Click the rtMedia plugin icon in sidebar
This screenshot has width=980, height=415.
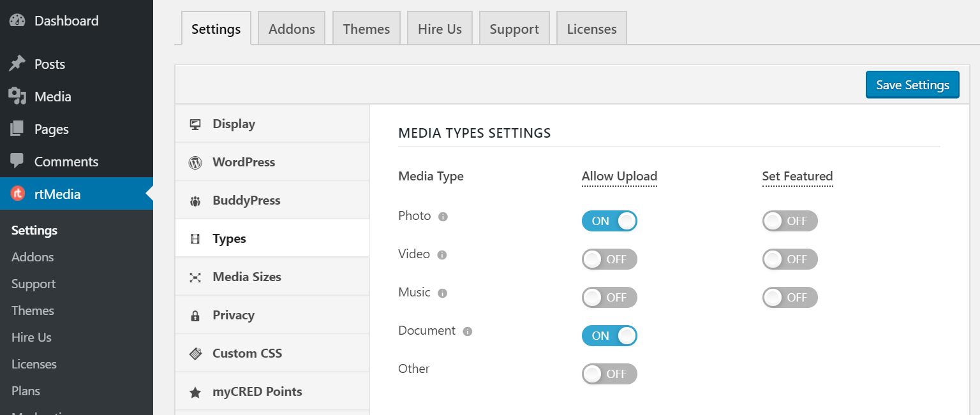point(17,194)
